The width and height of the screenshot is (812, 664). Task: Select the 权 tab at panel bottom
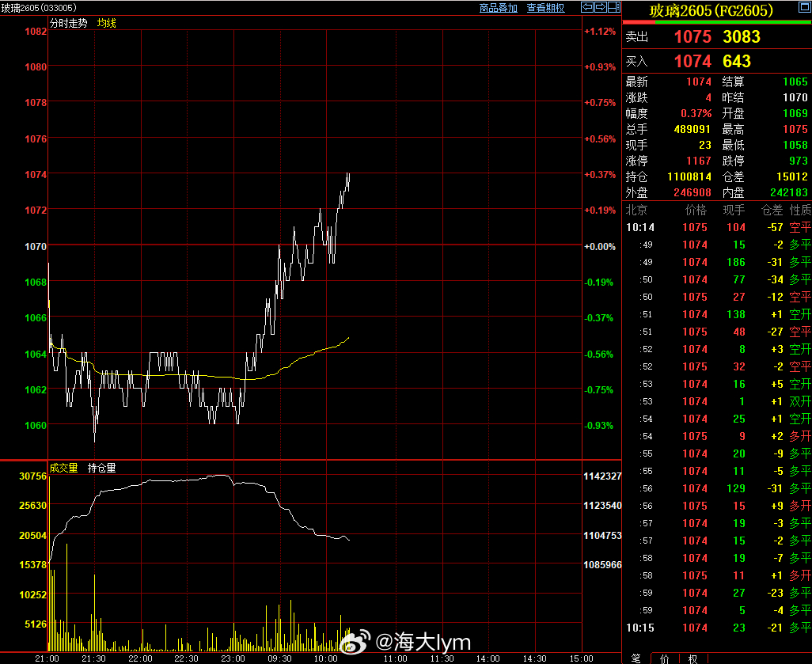click(692, 658)
